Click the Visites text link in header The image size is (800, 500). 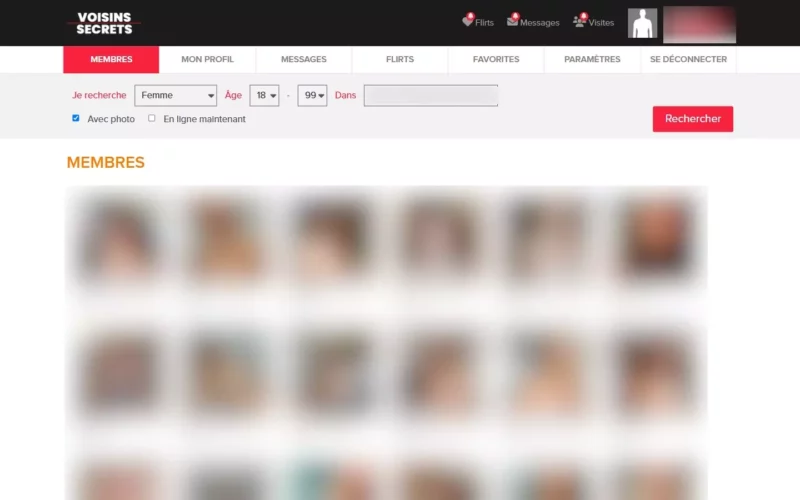tap(601, 22)
